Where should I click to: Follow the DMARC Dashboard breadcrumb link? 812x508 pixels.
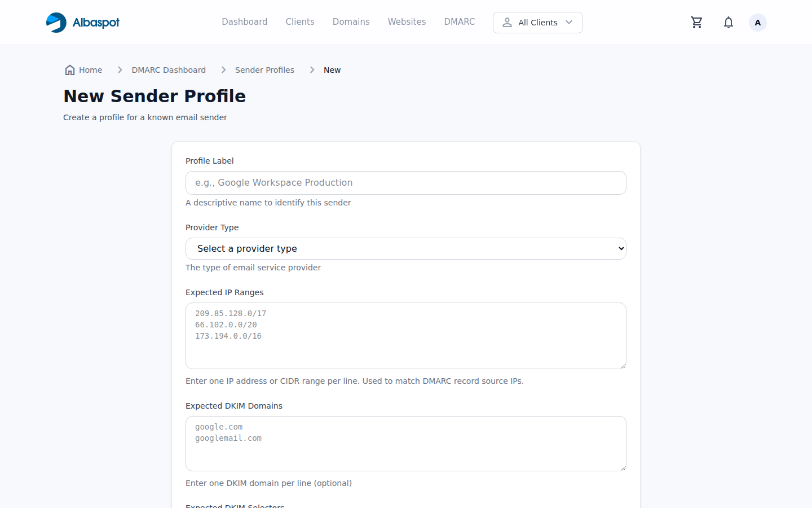[169, 69]
